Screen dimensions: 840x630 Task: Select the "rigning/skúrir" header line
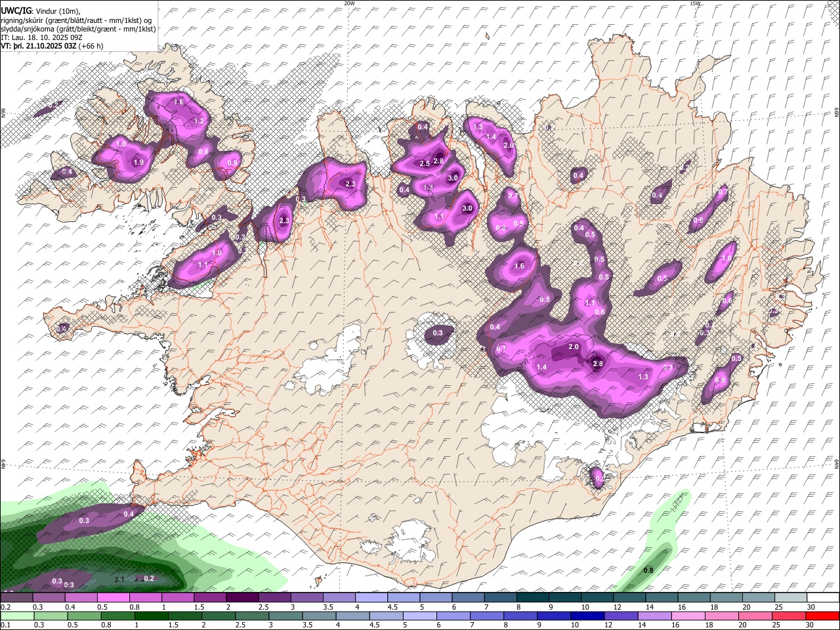[76, 20]
